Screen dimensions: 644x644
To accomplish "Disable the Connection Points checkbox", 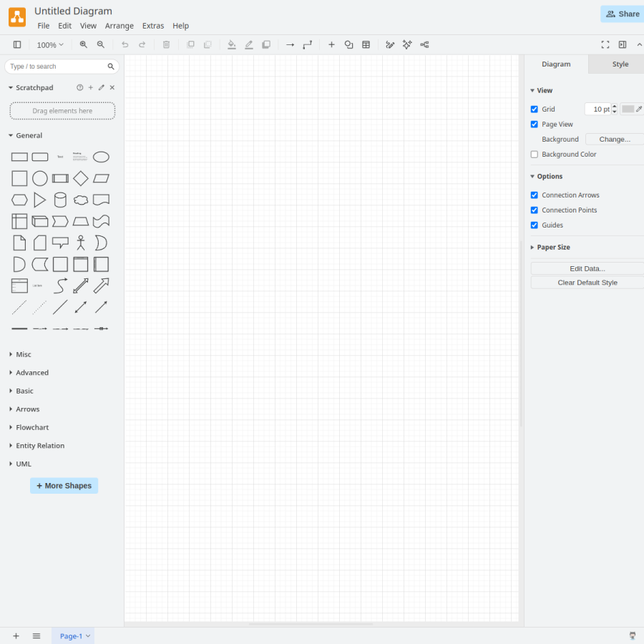I will click(x=535, y=210).
